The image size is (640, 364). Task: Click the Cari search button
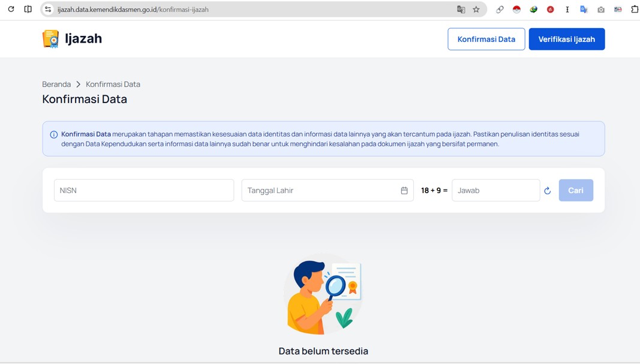(x=575, y=190)
